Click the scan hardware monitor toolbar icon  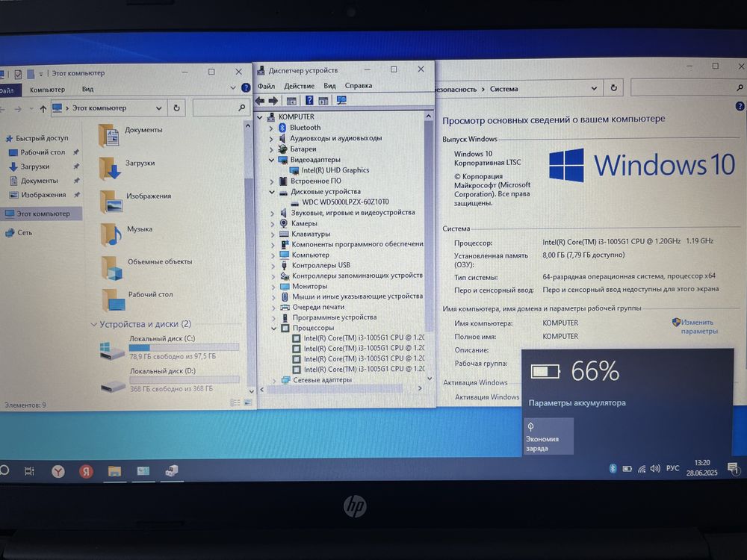tap(341, 101)
